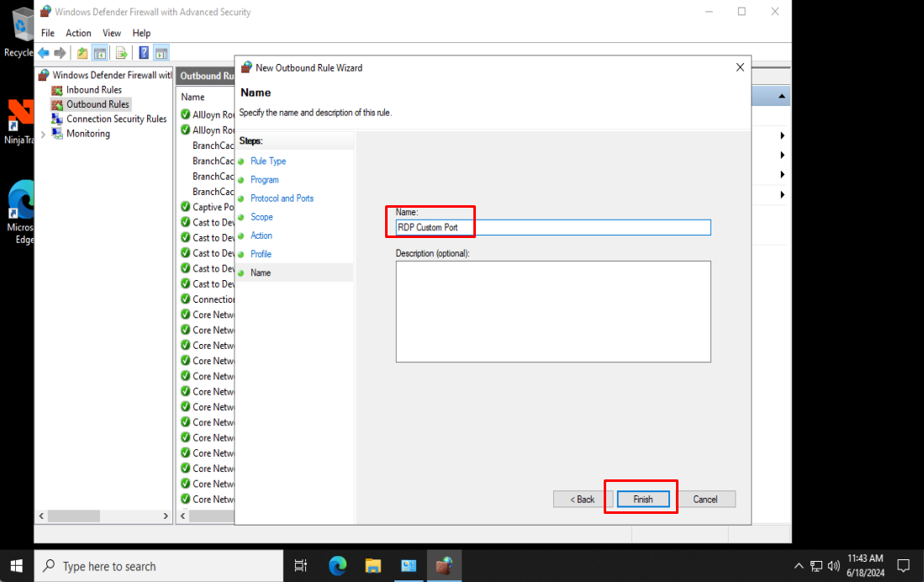Expand the last Actions pane submenu arrow
Screen dimensions: 924x582
[782, 194]
